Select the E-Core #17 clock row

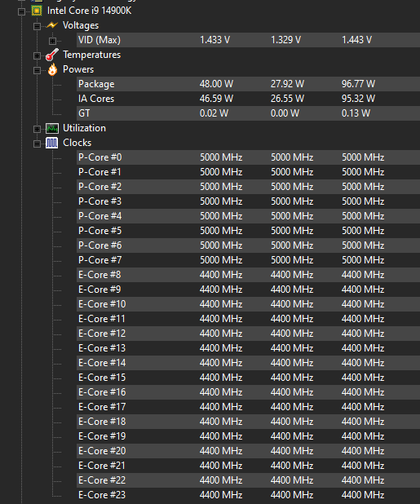pos(249,407)
